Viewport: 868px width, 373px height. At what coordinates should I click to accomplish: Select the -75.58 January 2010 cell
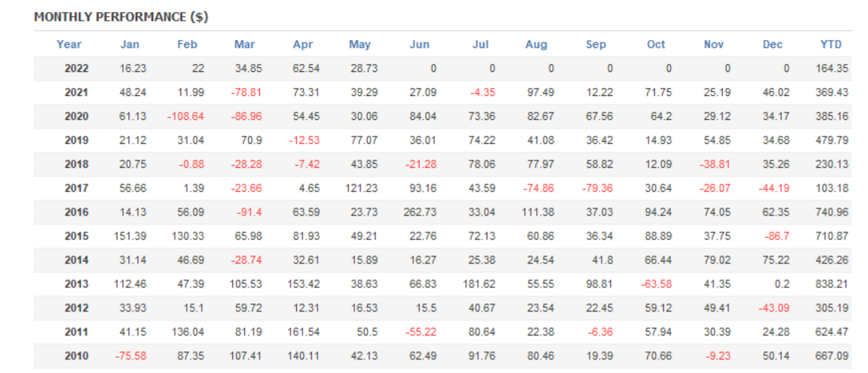(128, 356)
